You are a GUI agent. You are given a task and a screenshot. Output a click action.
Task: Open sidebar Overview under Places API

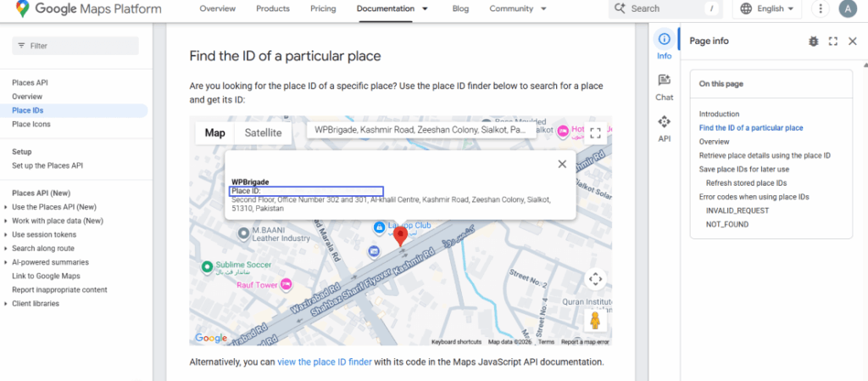pos(27,97)
